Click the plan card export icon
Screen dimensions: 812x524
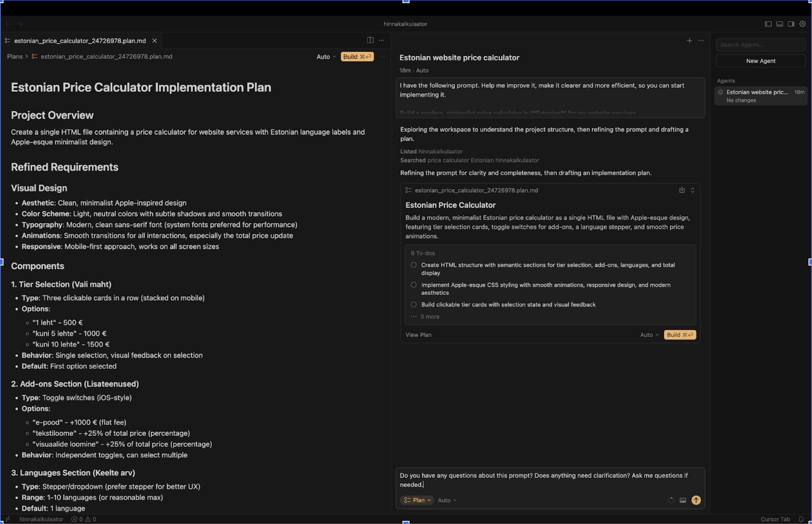682,190
